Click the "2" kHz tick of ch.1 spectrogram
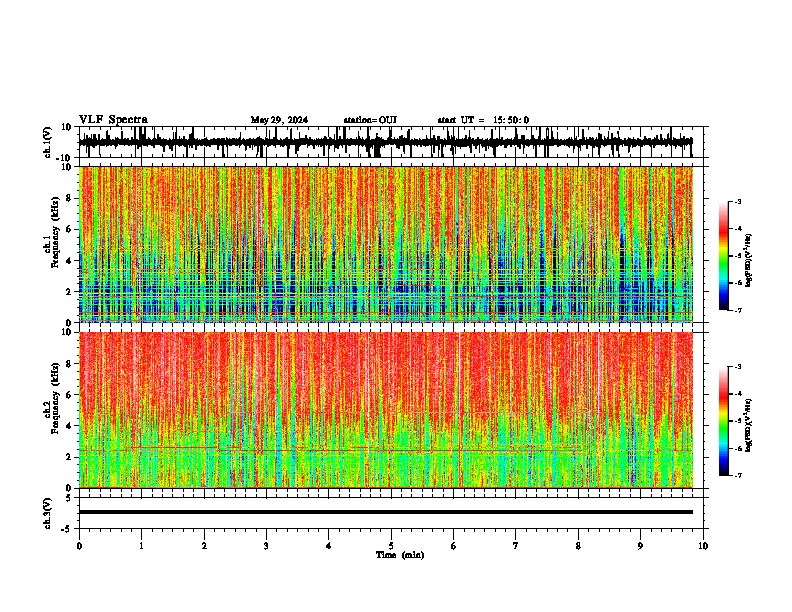Image resolution: width=792 pixels, height=612 pixels. (x=70, y=292)
